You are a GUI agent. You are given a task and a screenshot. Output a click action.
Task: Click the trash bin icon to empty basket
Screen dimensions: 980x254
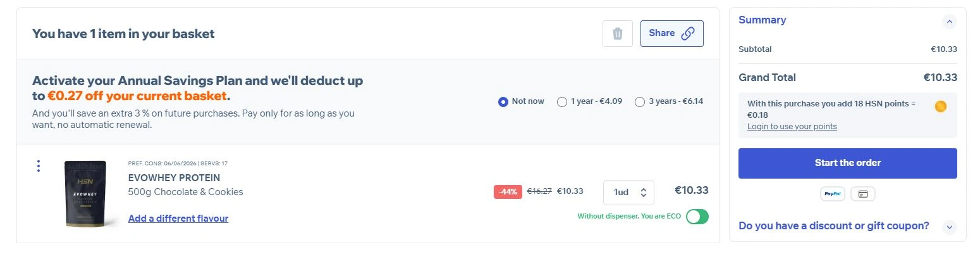tap(618, 34)
